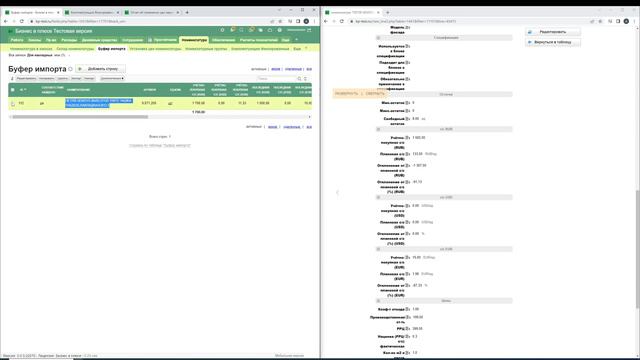Click the help icon next to Модель фасада
Viewport: 640px width, 360px height.
(x=407, y=27)
